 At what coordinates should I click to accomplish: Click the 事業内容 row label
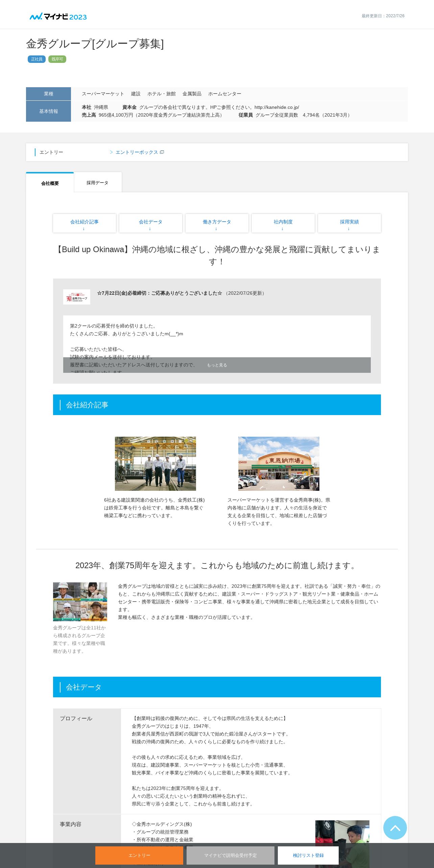pyautogui.click(x=71, y=824)
